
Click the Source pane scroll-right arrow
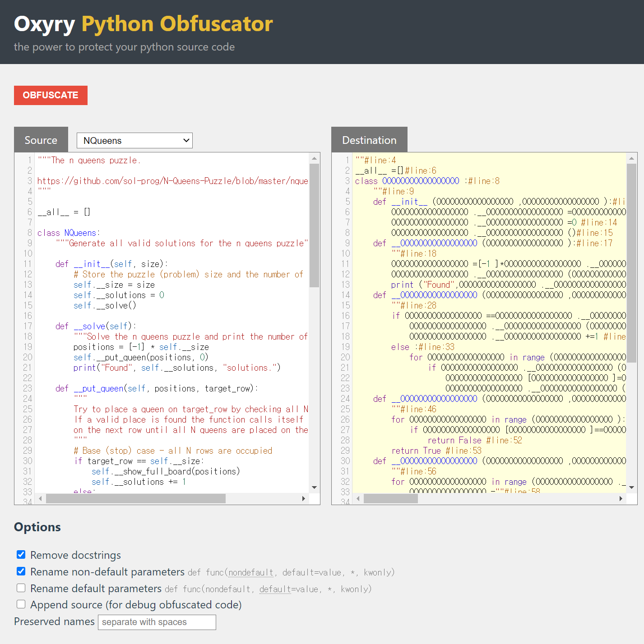(x=304, y=498)
